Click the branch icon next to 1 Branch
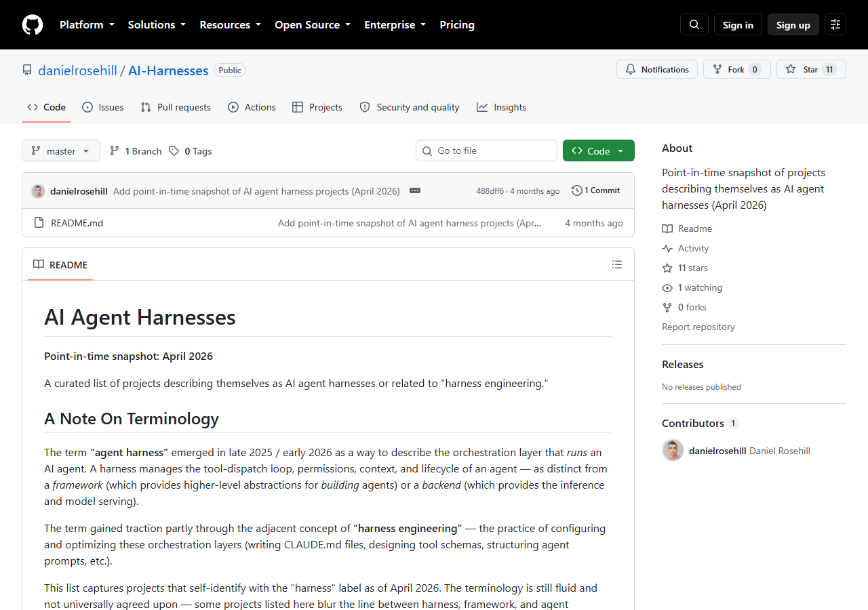 click(115, 150)
